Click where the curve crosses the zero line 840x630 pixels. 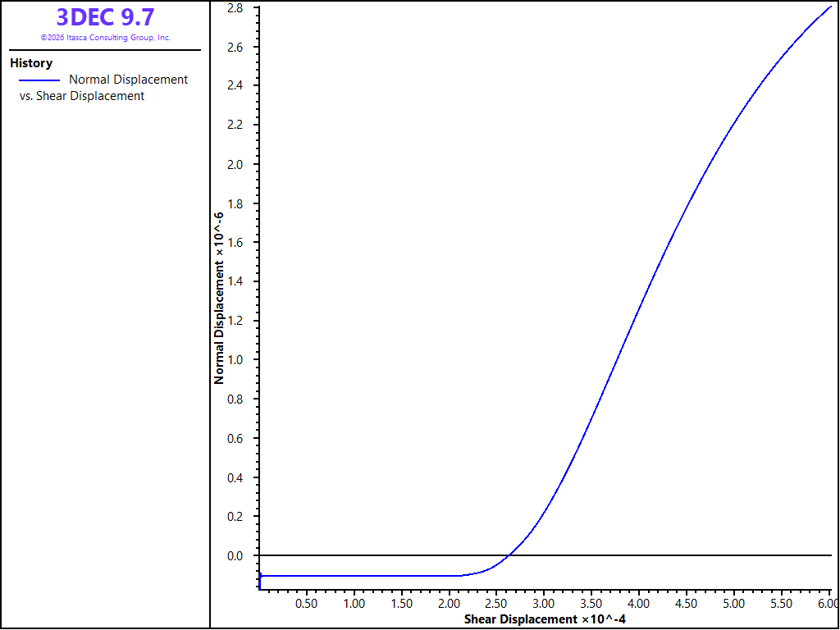[x=509, y=555]
